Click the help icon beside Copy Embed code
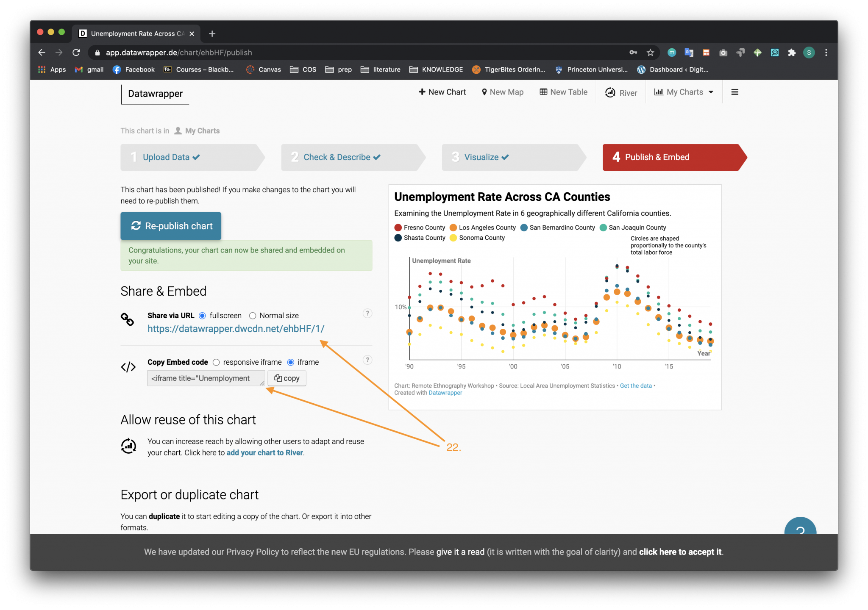The width and height of the screenshot is (868, 610). (x=367, y=360)
